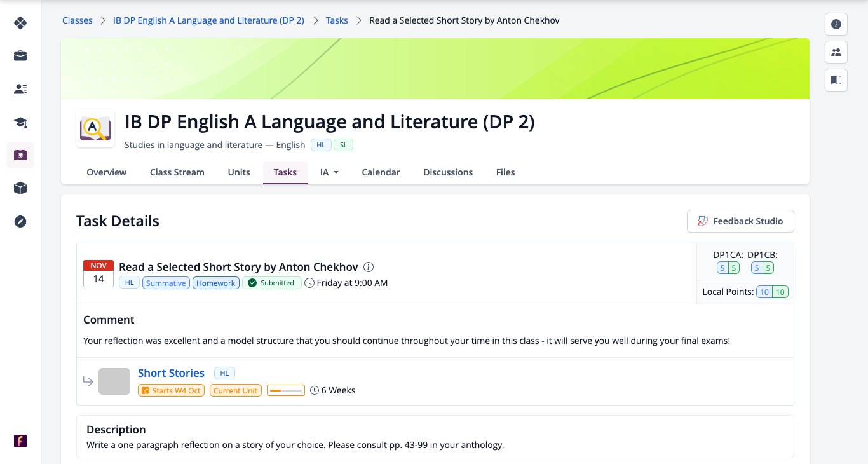
Task: Open the profile card icon in sidebar
Action: (20, 89)
